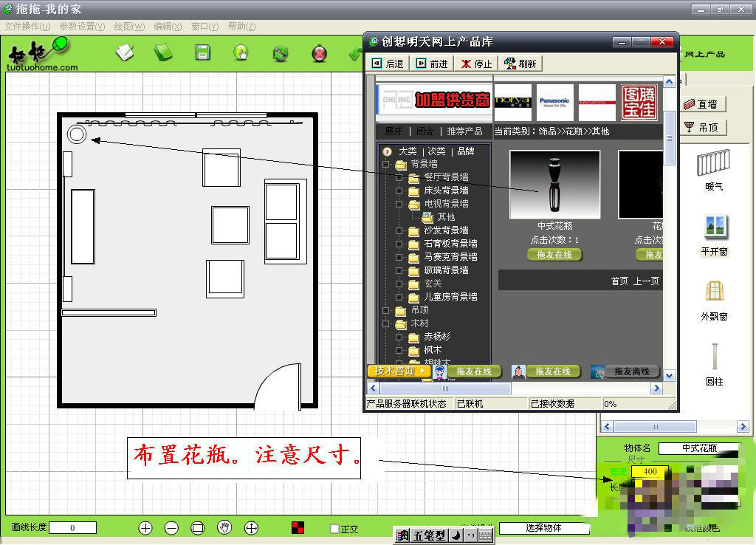Click the four-arrow move icon in the bottom bar
This screenshot has height=545, width=756.
click(x=251, y=528)
